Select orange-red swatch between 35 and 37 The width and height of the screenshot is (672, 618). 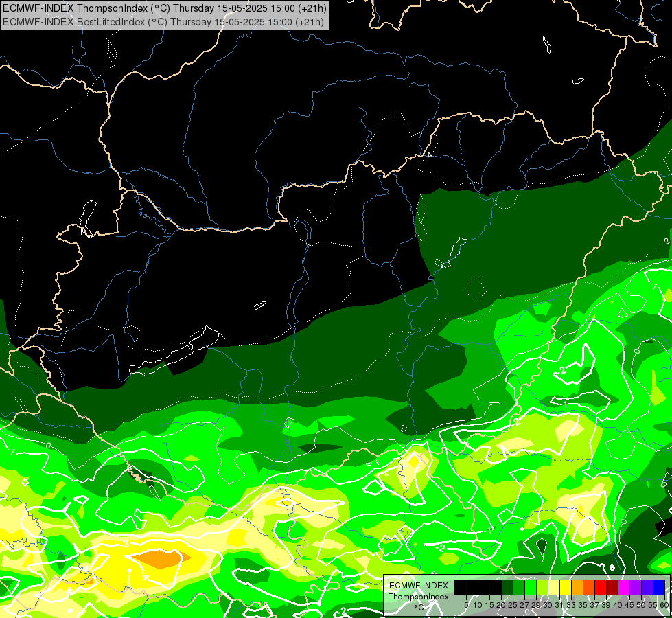589,588
